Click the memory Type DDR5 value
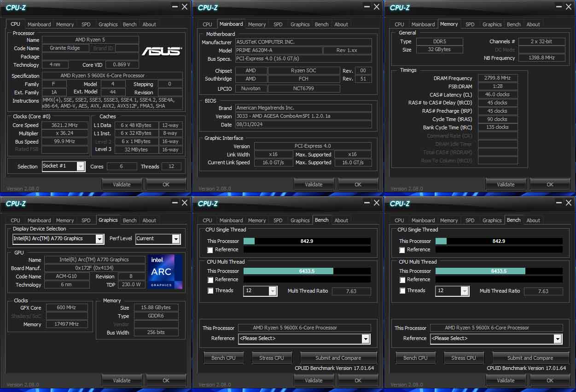This screenshot has height=392, width=576. (x=439, y=41)
